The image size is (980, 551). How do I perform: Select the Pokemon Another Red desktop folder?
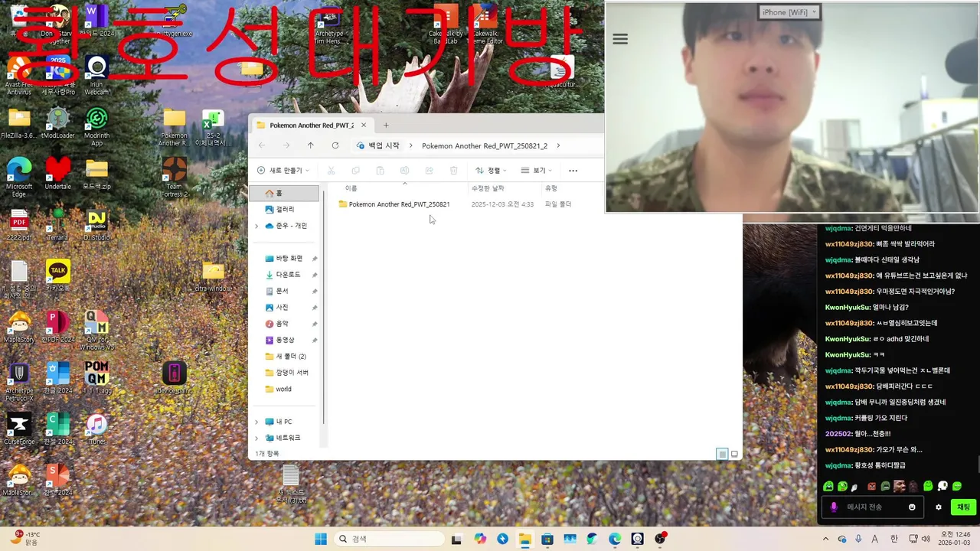(174, 127)
